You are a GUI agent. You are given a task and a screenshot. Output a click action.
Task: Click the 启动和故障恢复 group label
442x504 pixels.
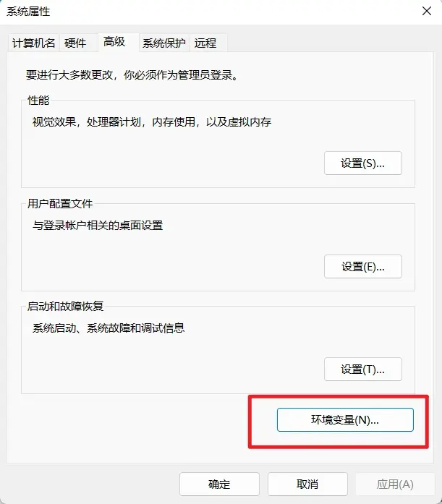point(65,307)
